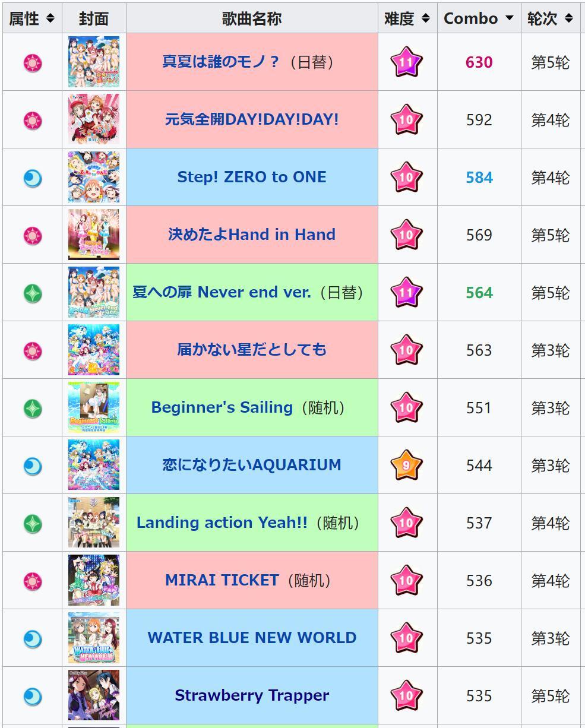Click the difficulty 11 star beside 夏への扉 Never end ver.
Viewport: 585px width, 728px height.
(x=406, y=292)
